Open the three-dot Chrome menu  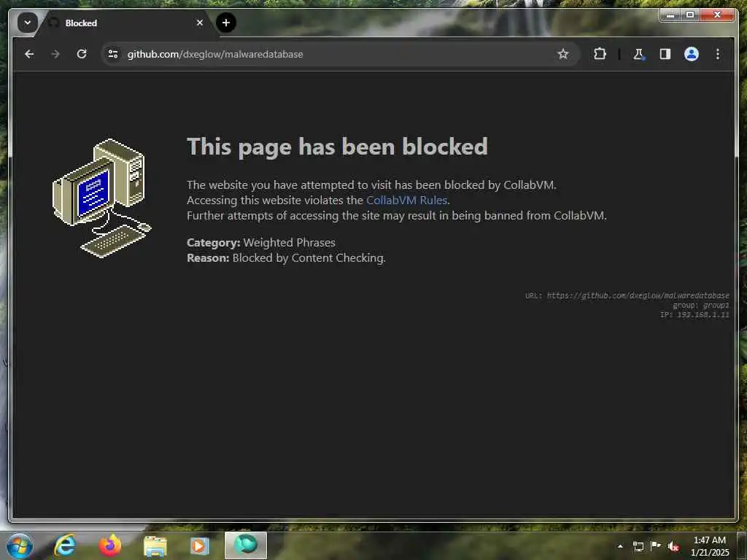[x=718, y=54]
